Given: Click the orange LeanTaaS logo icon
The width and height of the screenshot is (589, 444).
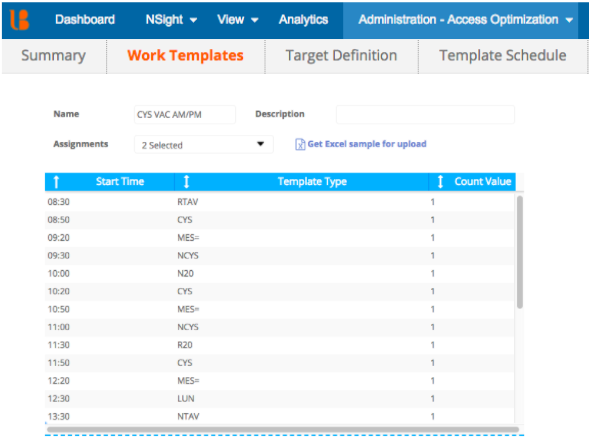Looking at the screenshot, I should click(19, 20).
